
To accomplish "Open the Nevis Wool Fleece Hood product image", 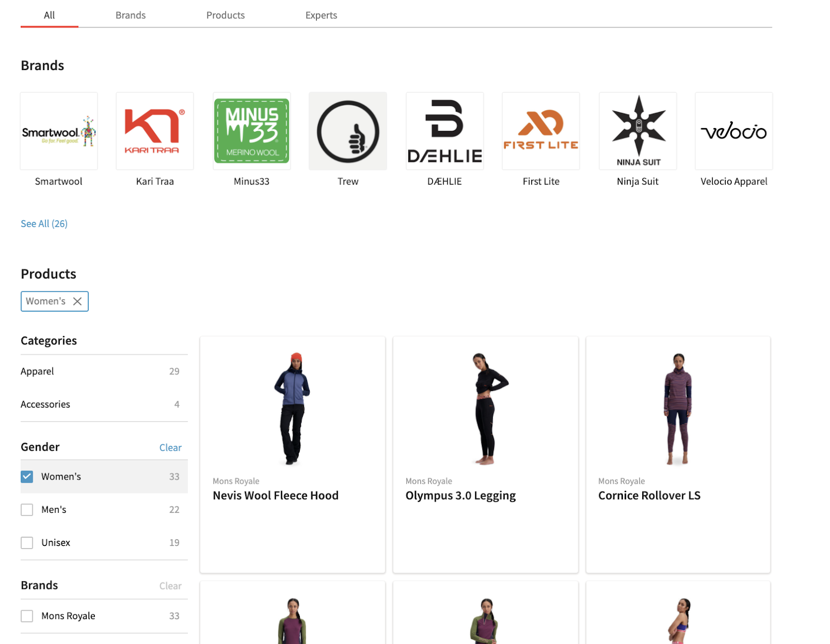I will coord(293,409).
